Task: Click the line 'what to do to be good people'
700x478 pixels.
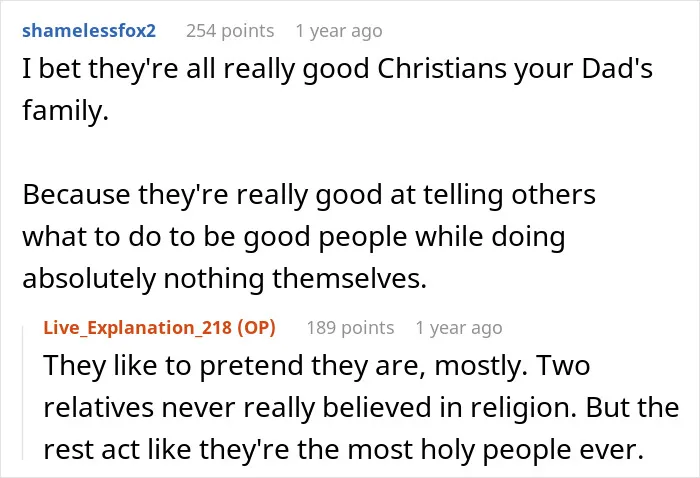Action: pos(294,237)
